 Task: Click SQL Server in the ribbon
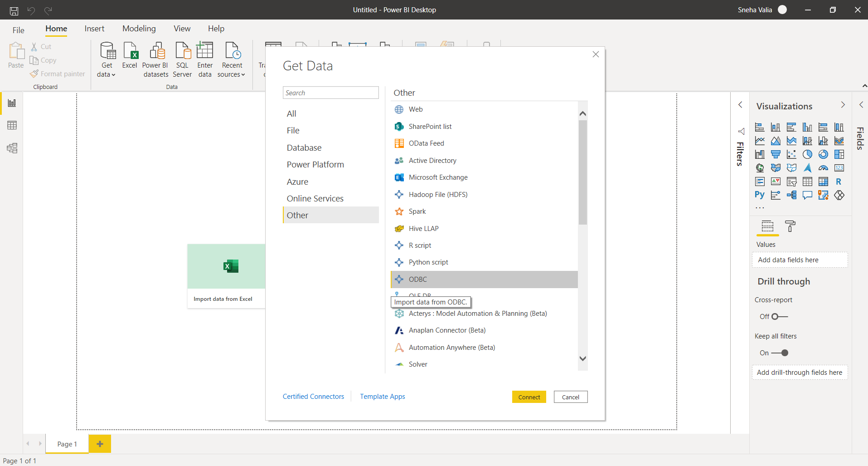pyautogui.click(x=182, y=59)
